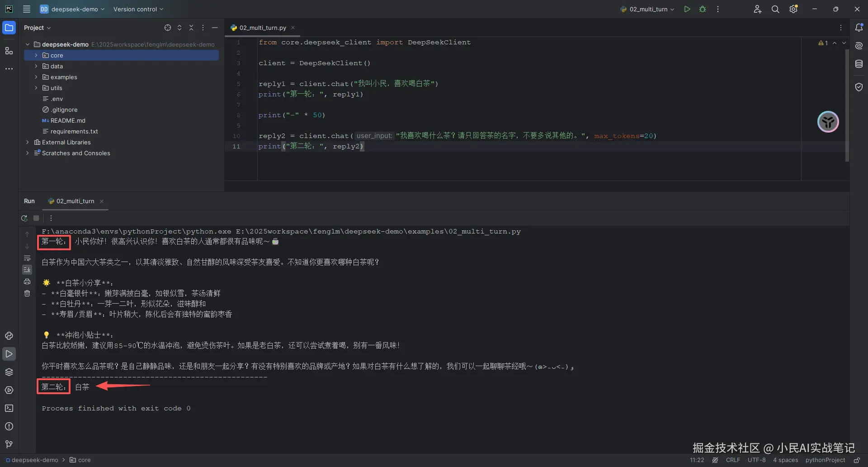868x467 pixels.
Task: Open editor tabs options menu
Action: point(841,28)
